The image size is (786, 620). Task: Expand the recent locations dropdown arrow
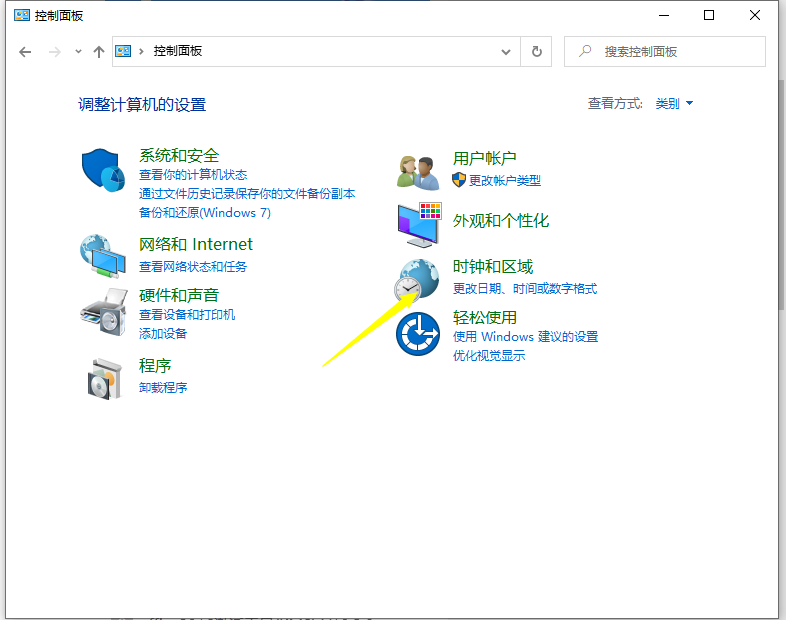[78, 51]
